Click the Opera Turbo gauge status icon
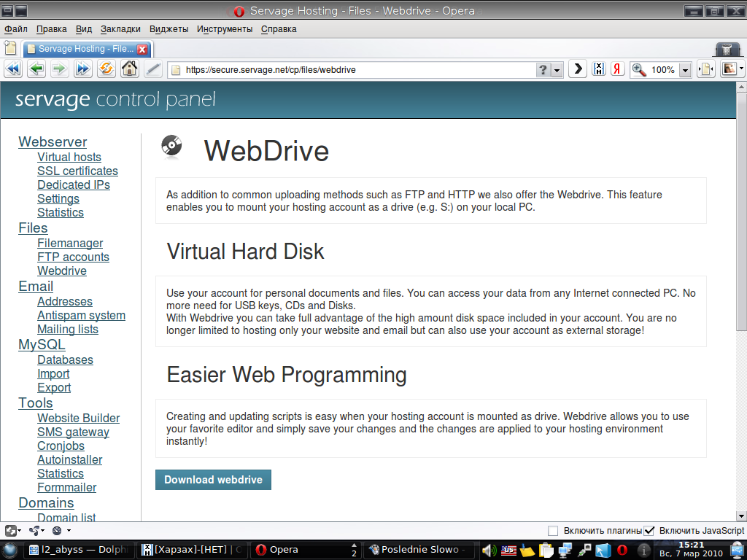 (57, 530)
